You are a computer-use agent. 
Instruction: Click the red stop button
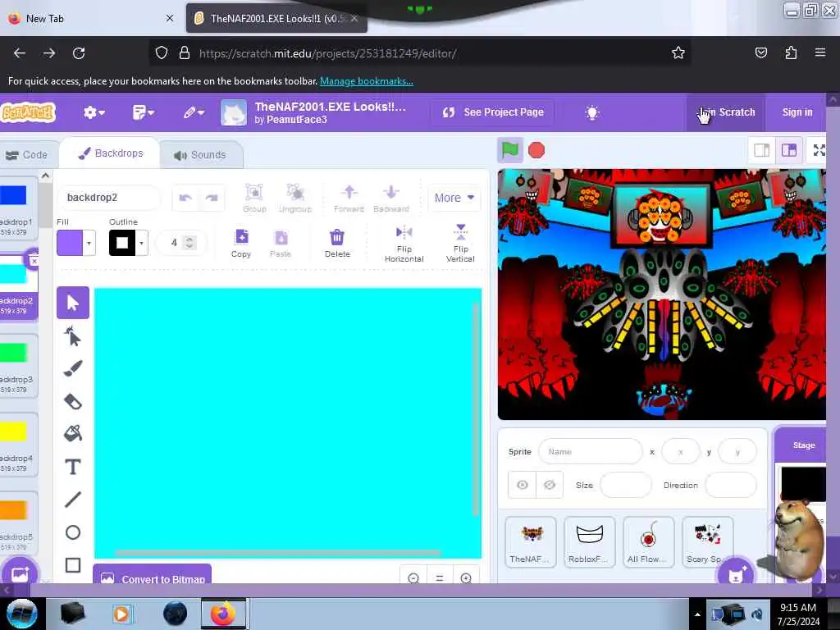536,151
